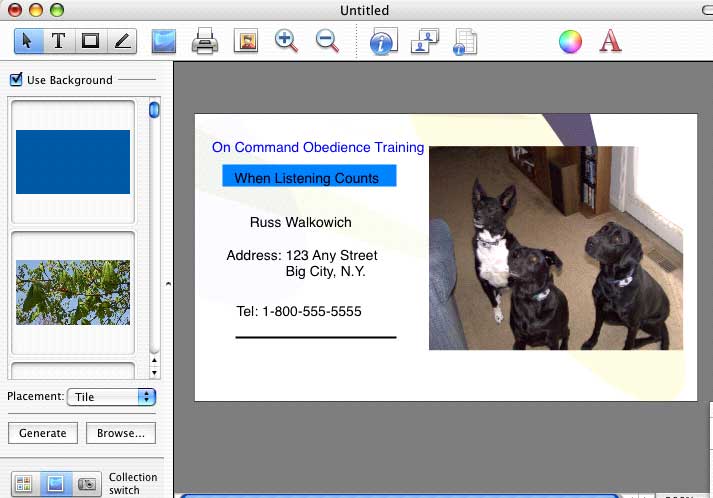Select the When Listening Counts banner
The image size is (713, 498).
coord(309,176)
